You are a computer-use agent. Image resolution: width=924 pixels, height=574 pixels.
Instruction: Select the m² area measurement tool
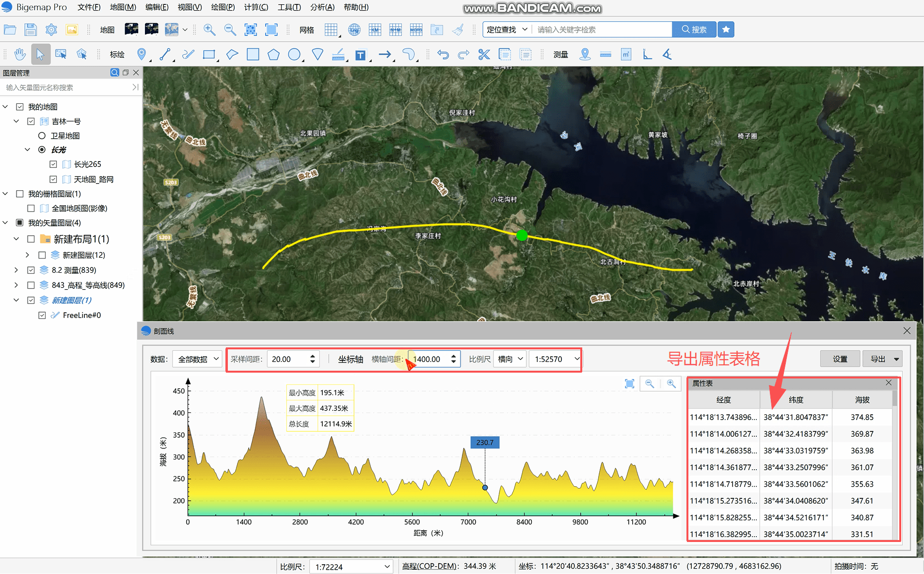[626, 54]
